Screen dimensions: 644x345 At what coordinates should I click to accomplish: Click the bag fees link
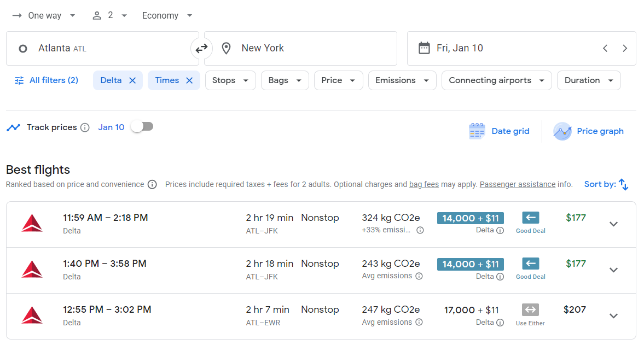(x=423, y=184)
